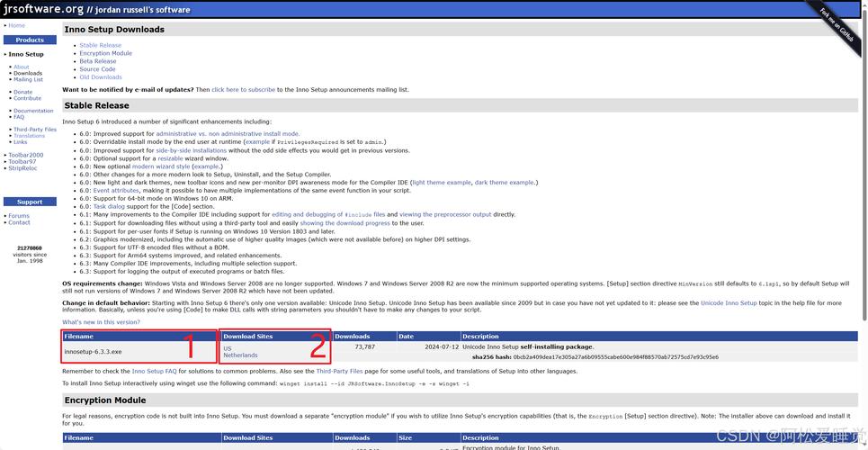The image size is (868, 450).
Task: Jump to the Beta Release anchor link
Action: coord(98,61)
